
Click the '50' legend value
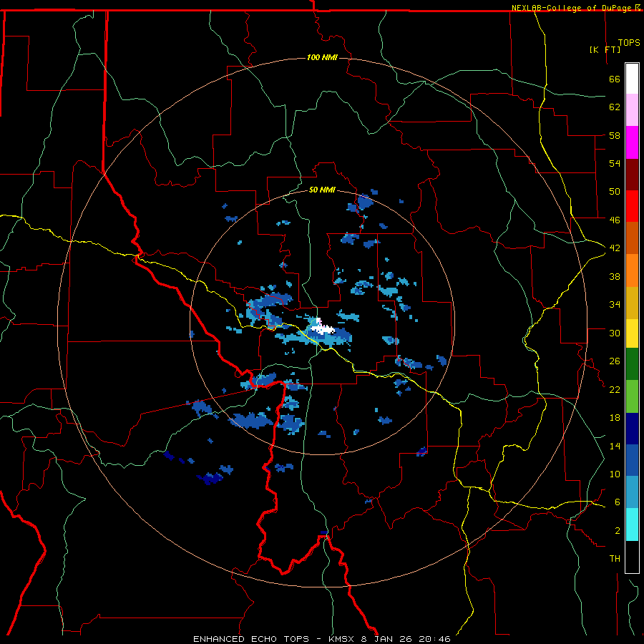click(x=615, y=191)
